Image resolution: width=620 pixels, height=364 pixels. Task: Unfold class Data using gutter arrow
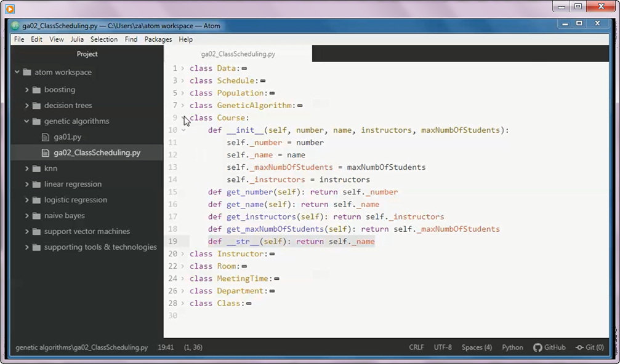point(183,68)
